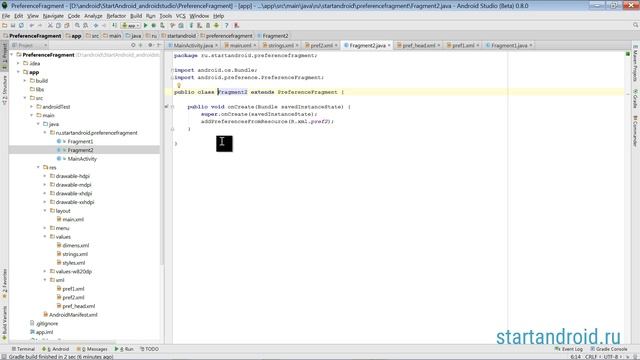The width and height of the screenshot is (640, 360).
Task: Expand the androidTest folder
Action: click(32, 107)
